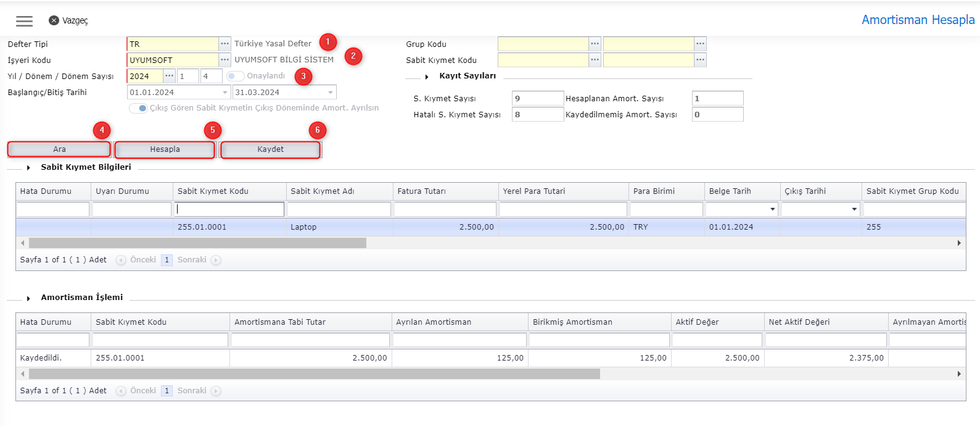
Task: Click the Sabit Kıymet Bilgileri horizontal scrollbar
Action: click(197, 243)
